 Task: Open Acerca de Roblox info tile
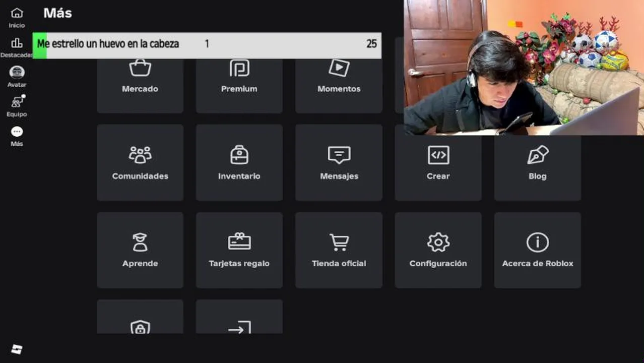pos(538,250)
